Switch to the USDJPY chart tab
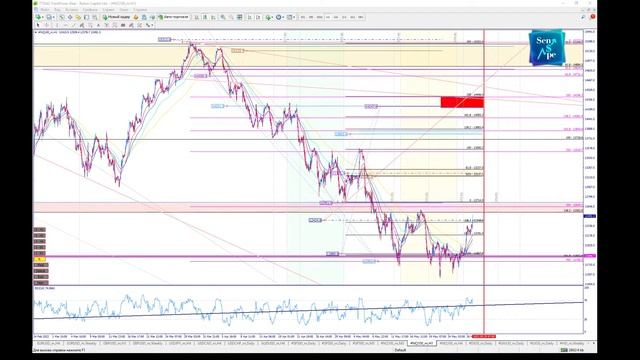640x360 pixels. [180, 344]
